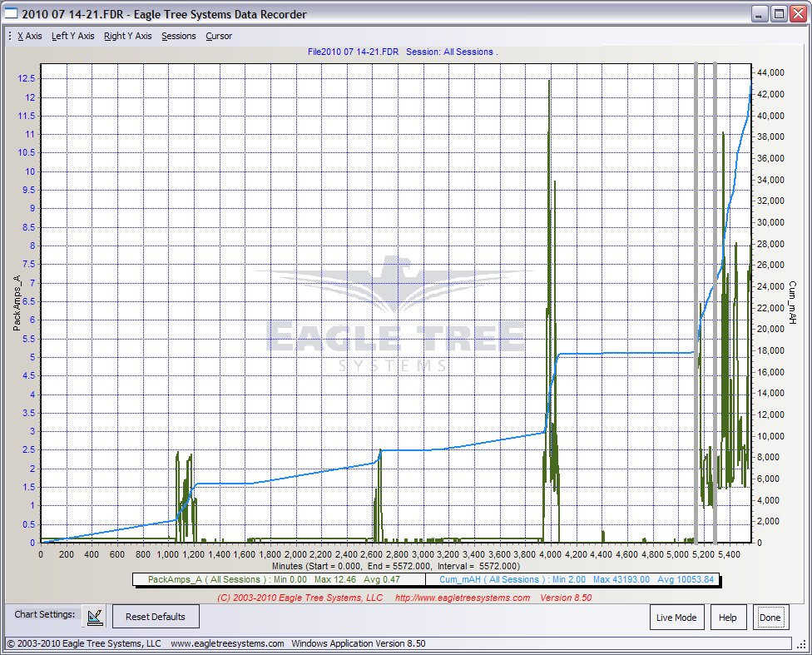Click the second gray session marker bar
This screenshot has height=655, width=812.
[715, 300]
